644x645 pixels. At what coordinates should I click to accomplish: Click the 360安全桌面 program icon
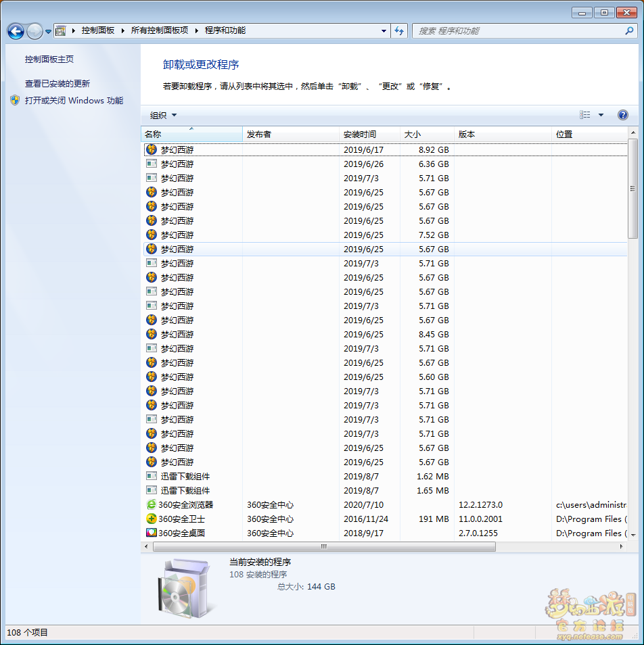click(152, 533)
